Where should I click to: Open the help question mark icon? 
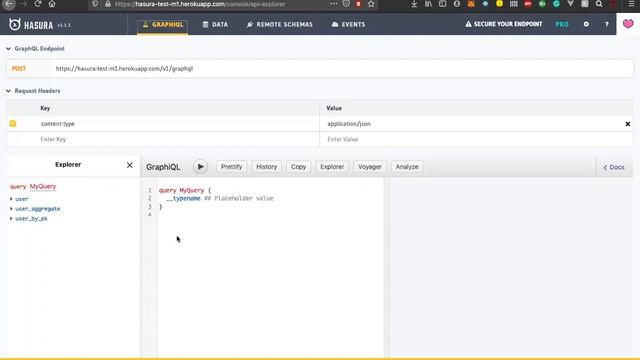(607, 24)
